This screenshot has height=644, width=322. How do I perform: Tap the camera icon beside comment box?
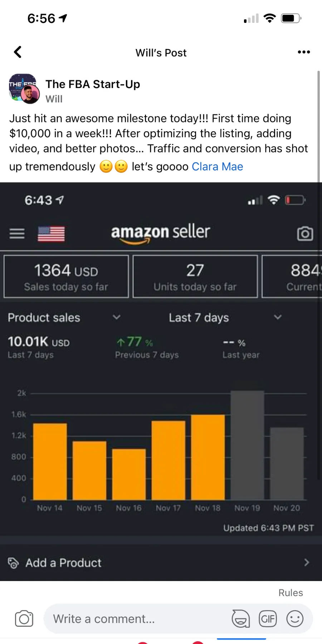click(x=24, y=619)
